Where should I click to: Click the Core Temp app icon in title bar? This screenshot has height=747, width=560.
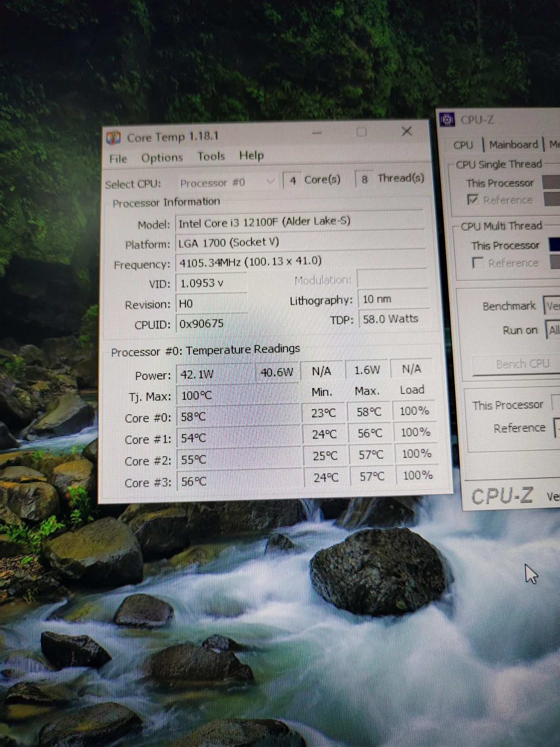pyautogui.click(x=113, y=138)
